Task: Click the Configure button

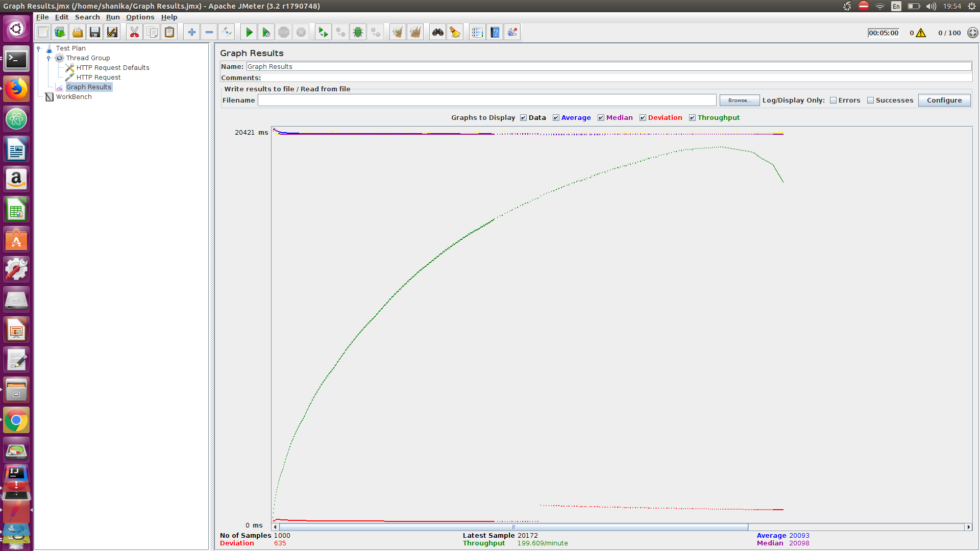Action: [944, 101]
